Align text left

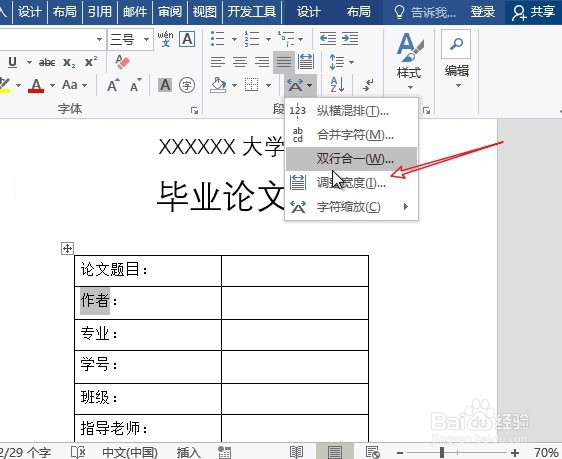tap(218, 62)
